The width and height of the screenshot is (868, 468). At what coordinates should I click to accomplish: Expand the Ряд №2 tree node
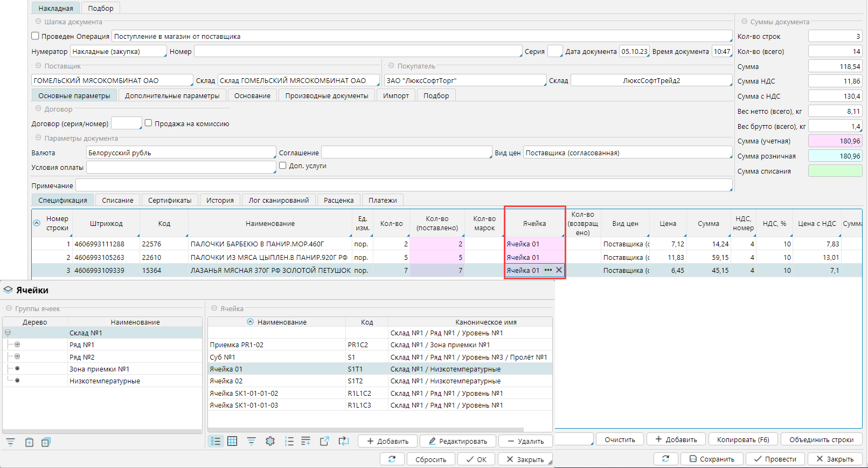coord(17,356)
